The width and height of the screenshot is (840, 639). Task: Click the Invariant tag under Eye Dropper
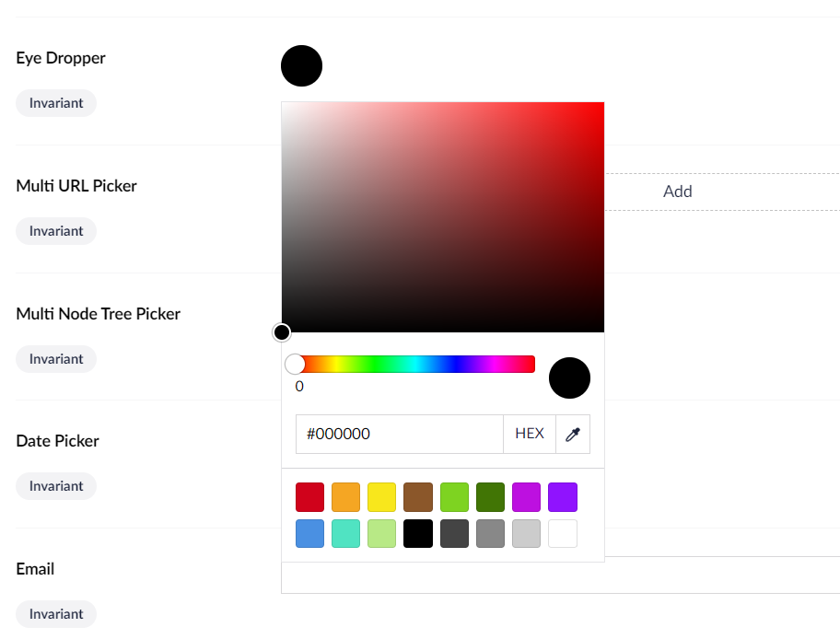coord(55,102)
